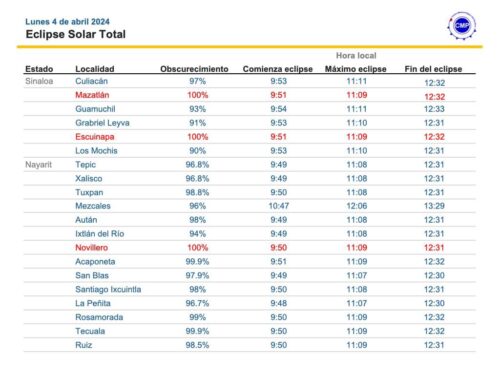Click the Localidad column header
The image size is (500, 375).
[95, 69]
